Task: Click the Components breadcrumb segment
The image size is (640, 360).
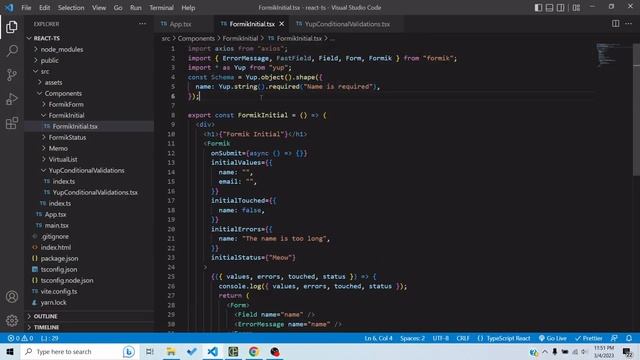Action: click(196, 38)
